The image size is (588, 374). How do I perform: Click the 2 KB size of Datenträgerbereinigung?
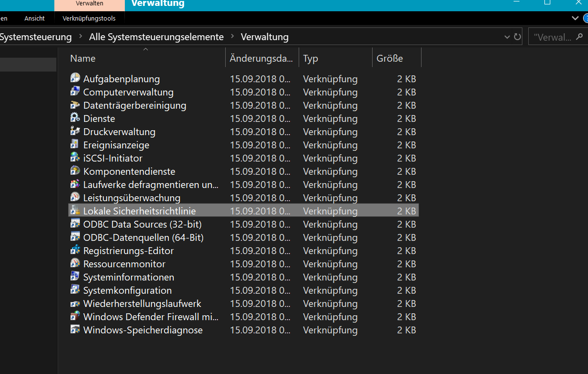click(x=406, y=105)
